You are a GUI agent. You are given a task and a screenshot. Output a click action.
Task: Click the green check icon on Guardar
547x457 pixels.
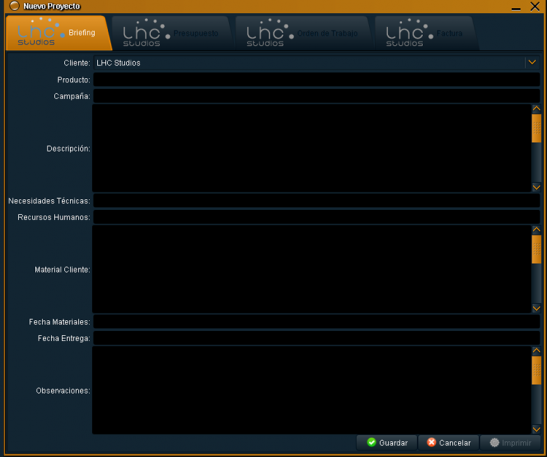[x=372, y=442]
